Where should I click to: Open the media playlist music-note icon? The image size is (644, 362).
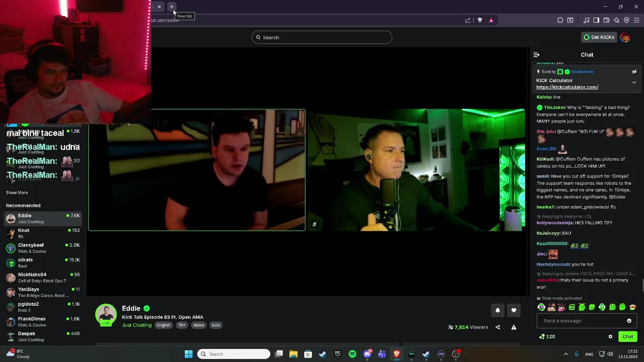(x=586, y=20)
